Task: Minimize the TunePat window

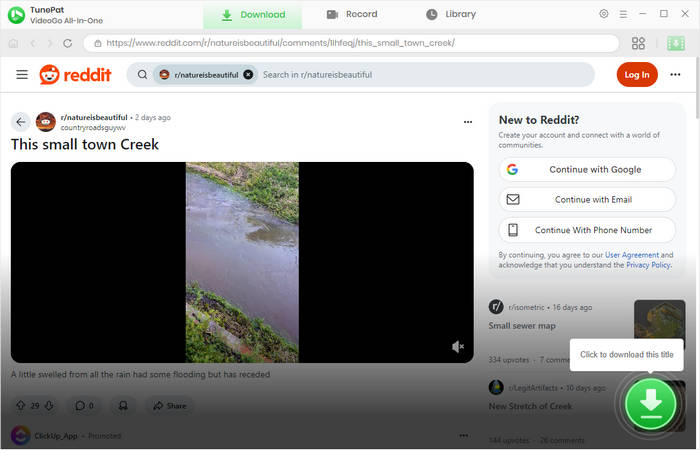Action: 643,14
